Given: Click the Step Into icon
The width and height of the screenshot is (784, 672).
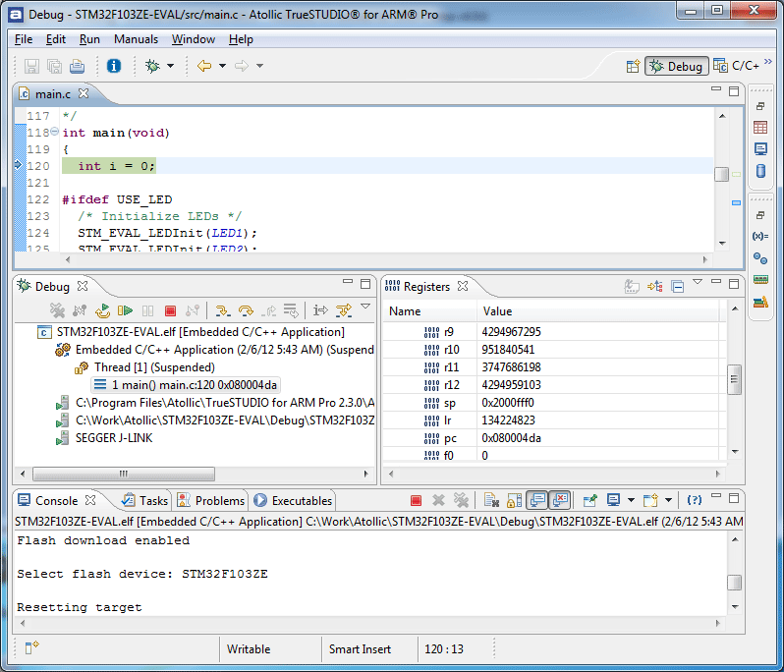Looking at the screenshot, I should [x=222, y=311].
